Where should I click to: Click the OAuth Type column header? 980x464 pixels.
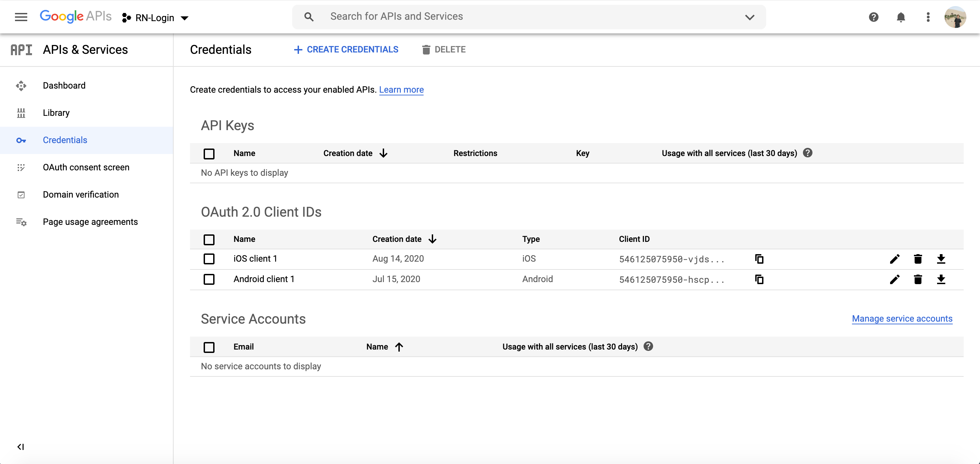point(531,239)
